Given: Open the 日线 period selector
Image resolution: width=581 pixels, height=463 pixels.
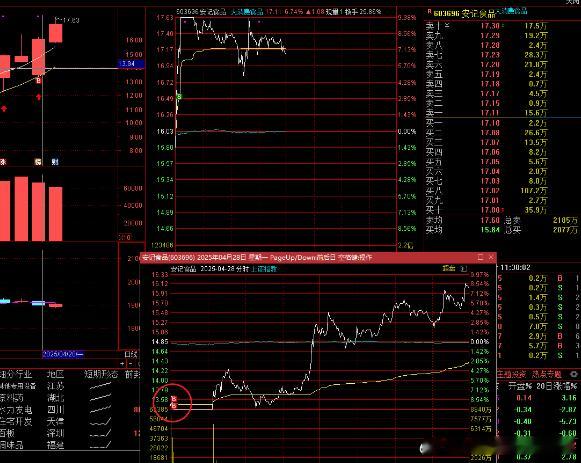Looking at the screenshot, I should click(131, 354).
